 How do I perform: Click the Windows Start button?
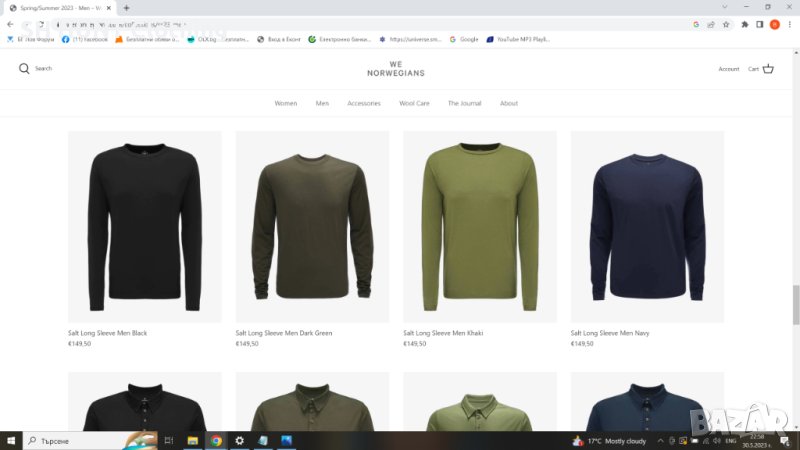pos(10,440)
